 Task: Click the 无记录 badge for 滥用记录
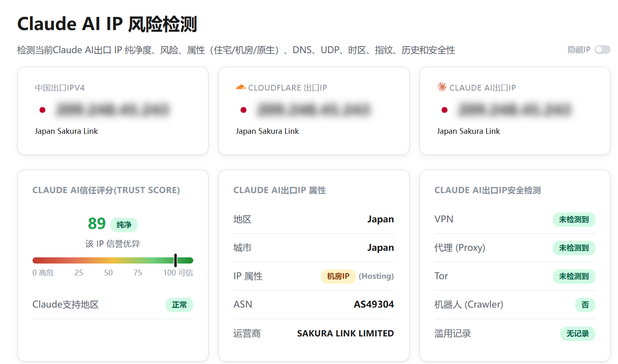pyautogui.click(x=578, y=334)
